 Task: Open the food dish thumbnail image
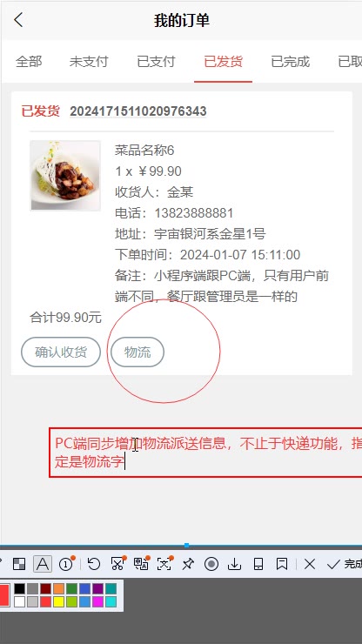tap(65, 176)
